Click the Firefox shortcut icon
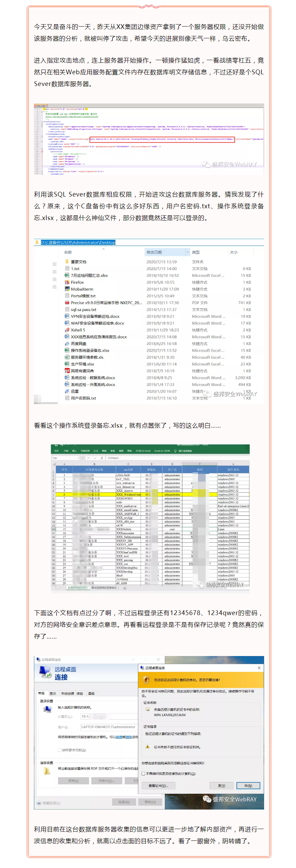Screen dimensions: 296x868 point(67,282)
